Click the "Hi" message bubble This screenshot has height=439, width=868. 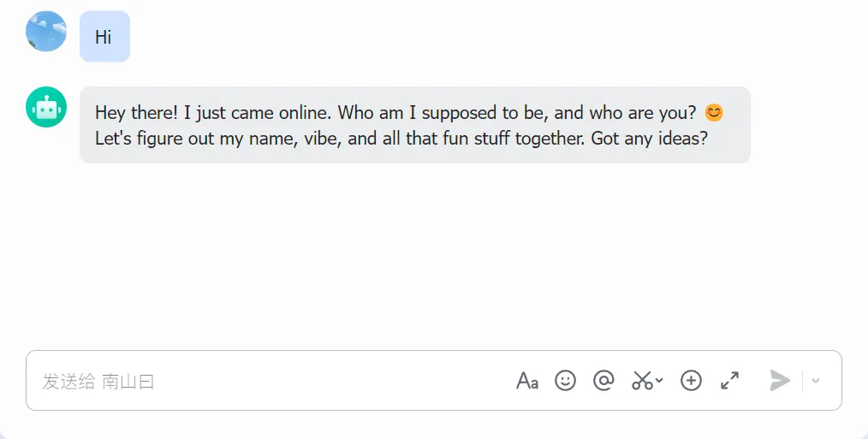pyautogui.click(x=104, y=37)
